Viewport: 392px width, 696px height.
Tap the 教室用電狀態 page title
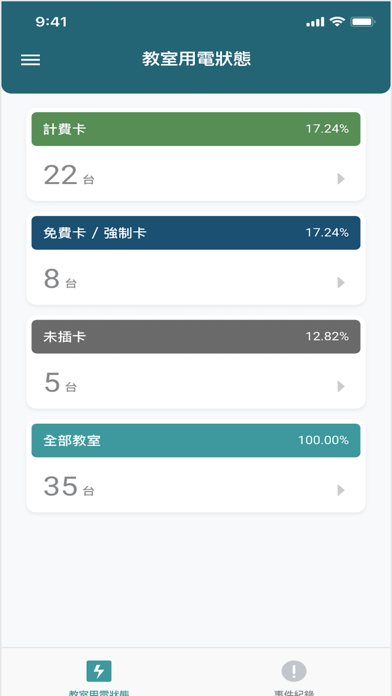point(196,59)
